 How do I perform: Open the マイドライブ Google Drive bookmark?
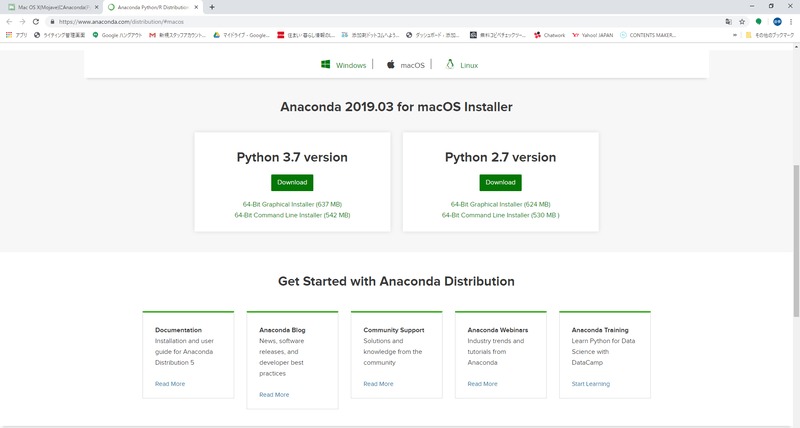pyautogui.click(x=241, y=35)
